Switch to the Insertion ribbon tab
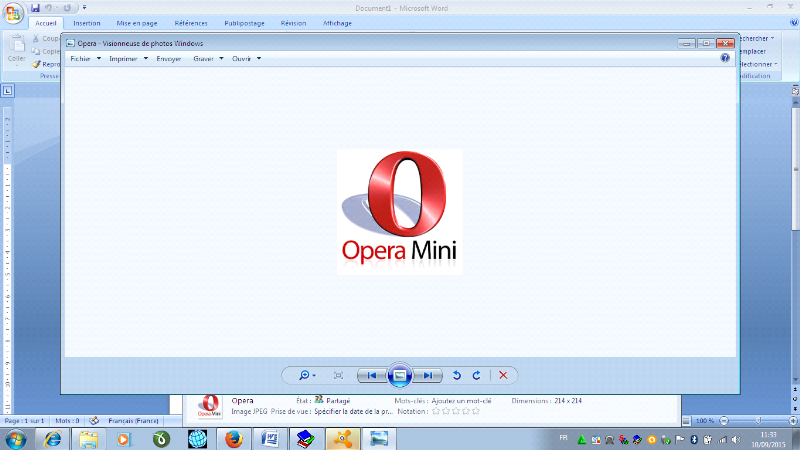Viewport: 800px width, 450px height. [x=87, y=22]
